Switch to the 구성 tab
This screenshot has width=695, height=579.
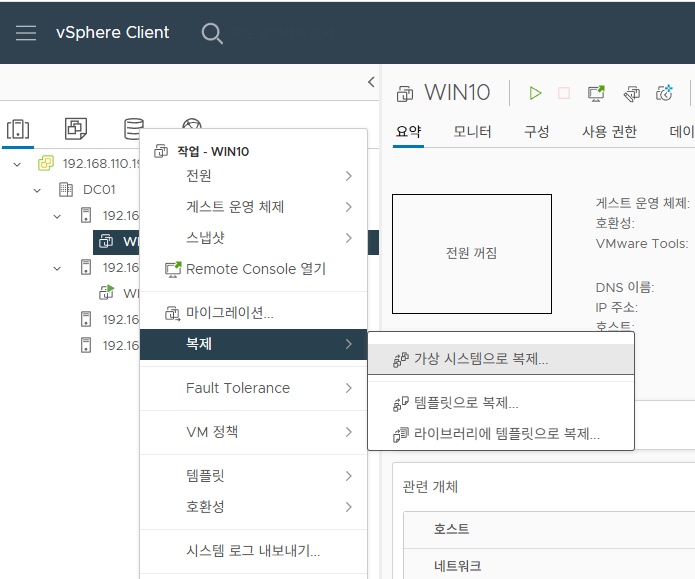tap(536, 132)
